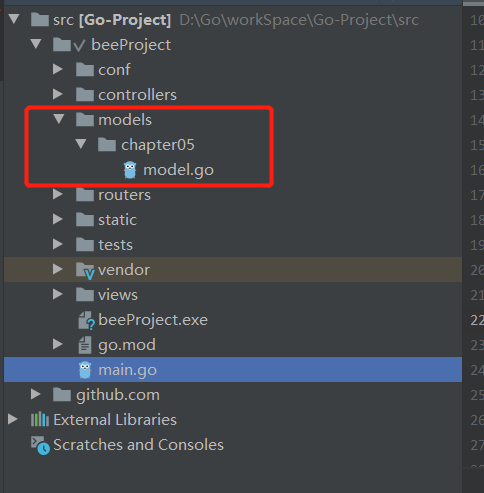Viewport: 484px width, 493px height.
Task: Click the go.mod document icon
Action: point(85,345)
